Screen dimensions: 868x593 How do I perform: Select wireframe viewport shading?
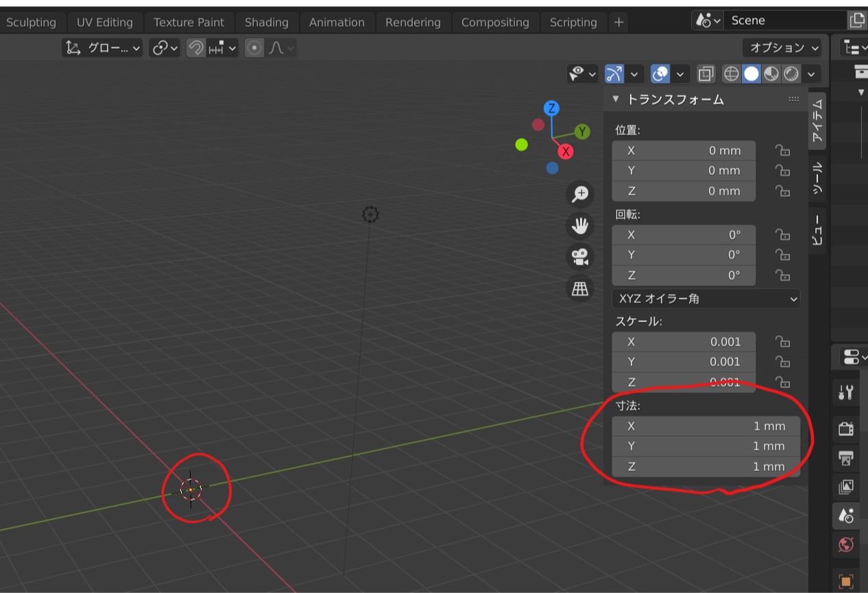point(732,73)
